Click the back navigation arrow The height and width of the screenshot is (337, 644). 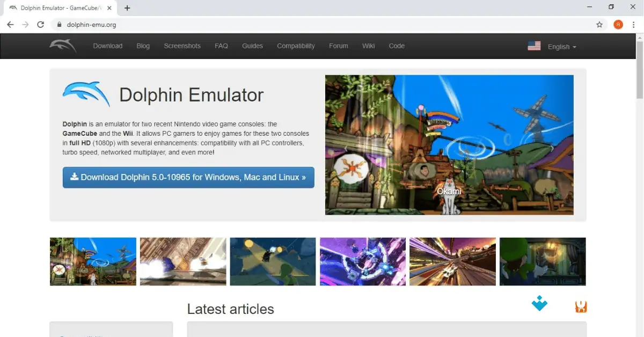tap(10, 24)
